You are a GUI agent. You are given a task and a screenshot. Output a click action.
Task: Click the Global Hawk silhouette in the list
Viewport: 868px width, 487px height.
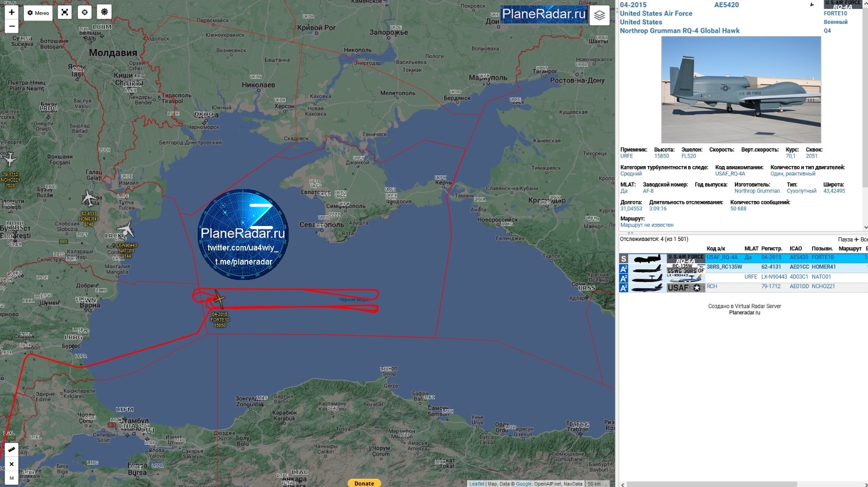click(648, 259)
